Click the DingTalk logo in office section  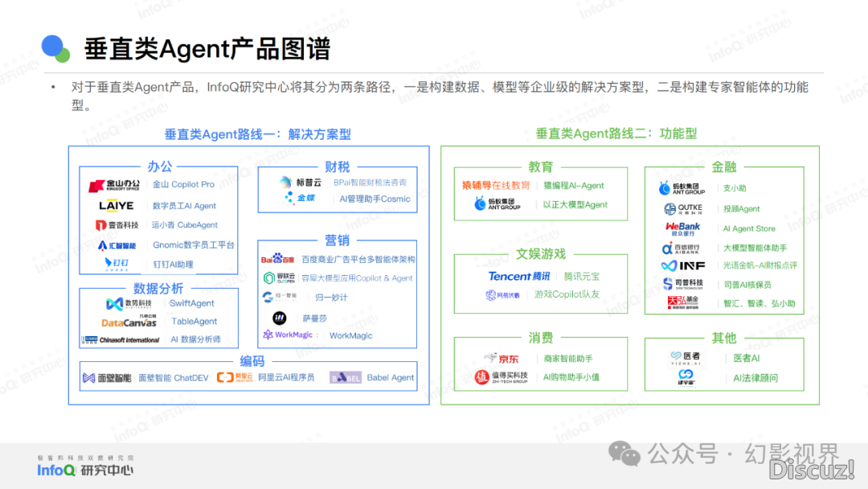pyautogui.click(x=117, y=264)
